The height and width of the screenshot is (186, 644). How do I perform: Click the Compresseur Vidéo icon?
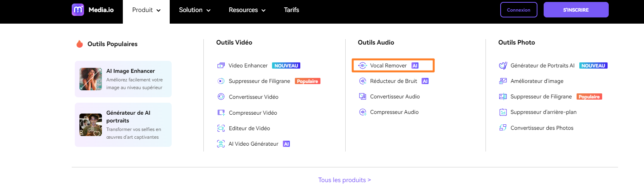[x=221, y=113]
